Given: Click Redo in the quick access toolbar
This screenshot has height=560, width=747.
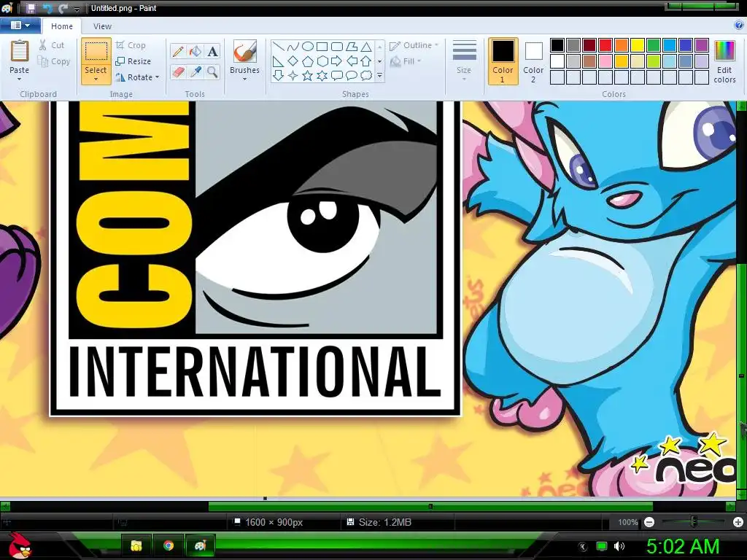Looking at the screenshot, I should point(63,8).
